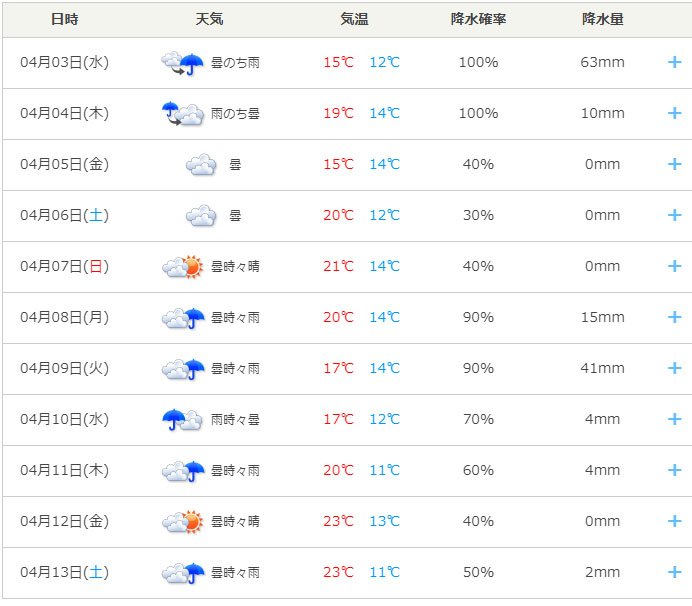Select the cloudy icon for 04月05日(金)
Image resolution: width=692 pixels, height=606 pixels.
tap(201, 165)
